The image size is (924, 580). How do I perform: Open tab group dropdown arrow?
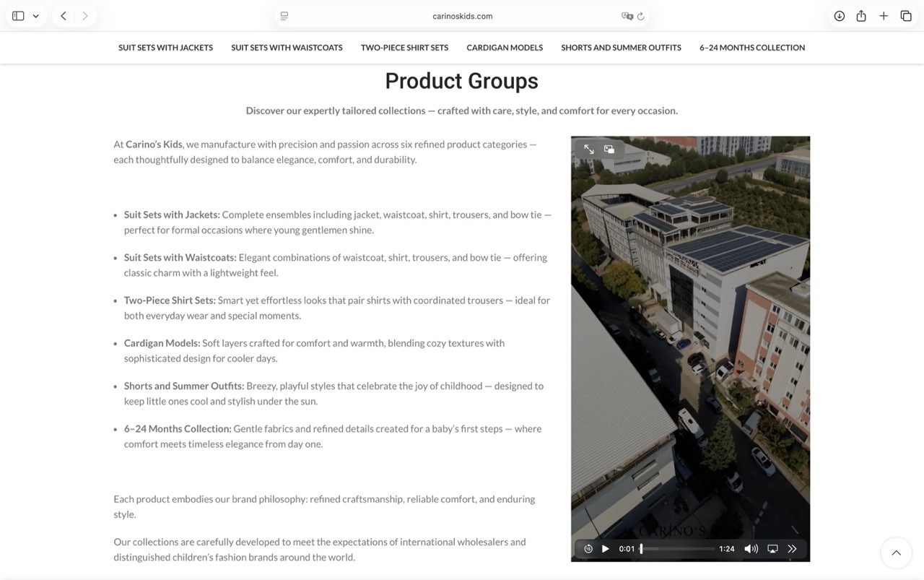click(x=35, y=16)
